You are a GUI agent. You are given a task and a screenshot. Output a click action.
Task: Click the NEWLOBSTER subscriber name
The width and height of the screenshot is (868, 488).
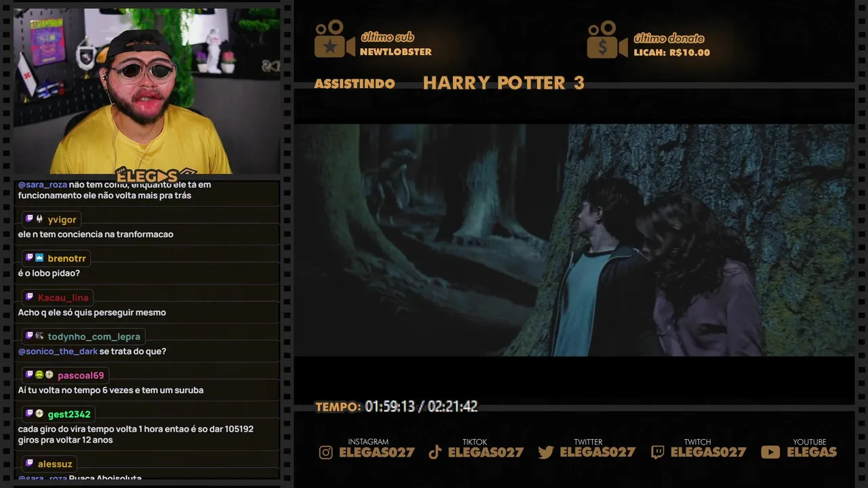(395, 52)
